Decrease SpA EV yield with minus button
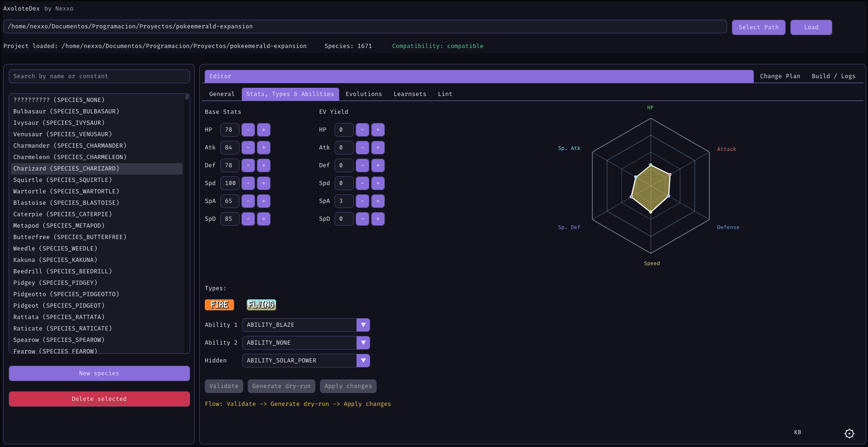 tap(362, 201)
